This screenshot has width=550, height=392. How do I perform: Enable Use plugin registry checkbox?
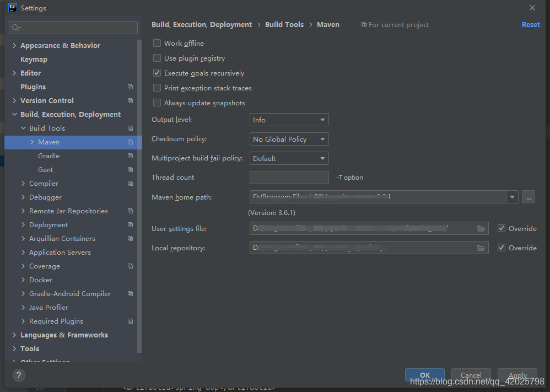coord(157,58)
